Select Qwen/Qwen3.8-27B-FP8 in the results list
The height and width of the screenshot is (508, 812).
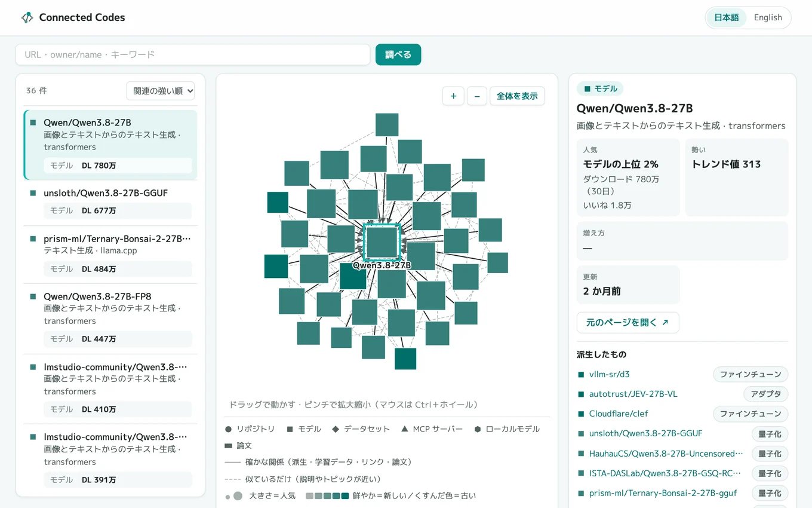(x=110, y=319)
